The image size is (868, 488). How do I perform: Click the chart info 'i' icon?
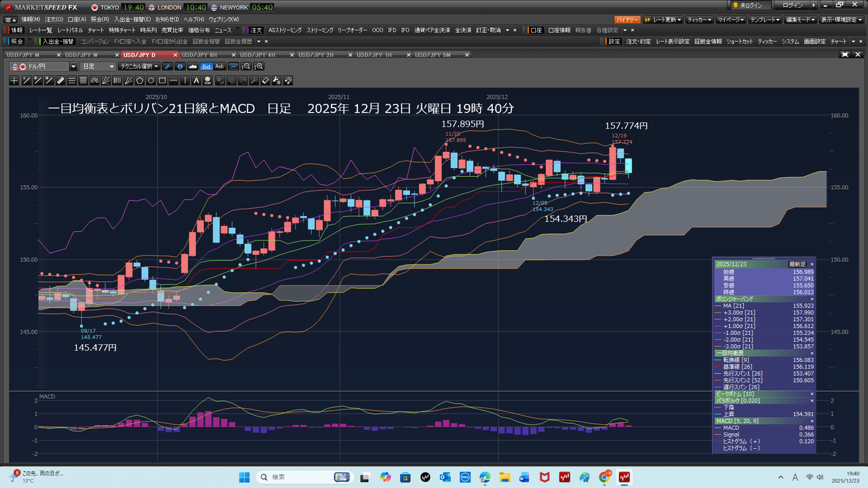[x=180, y=66]
